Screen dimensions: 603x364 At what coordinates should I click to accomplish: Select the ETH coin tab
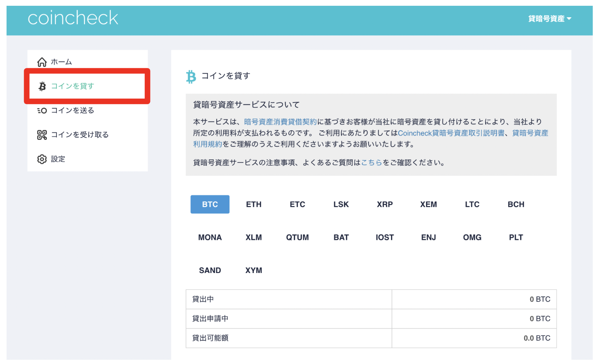coord(254,204)
